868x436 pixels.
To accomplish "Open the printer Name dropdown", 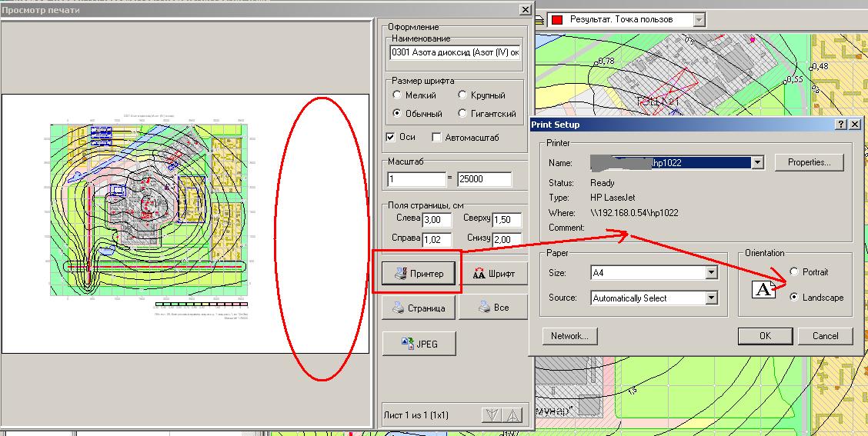I will (x=757, y=162).
